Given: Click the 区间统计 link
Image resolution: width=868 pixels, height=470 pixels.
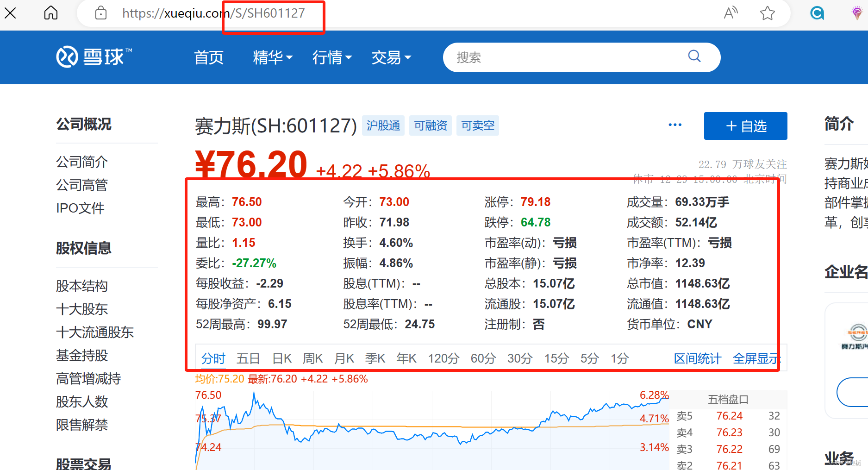Looking at the screenshot, I should click(x=698, y=358).
